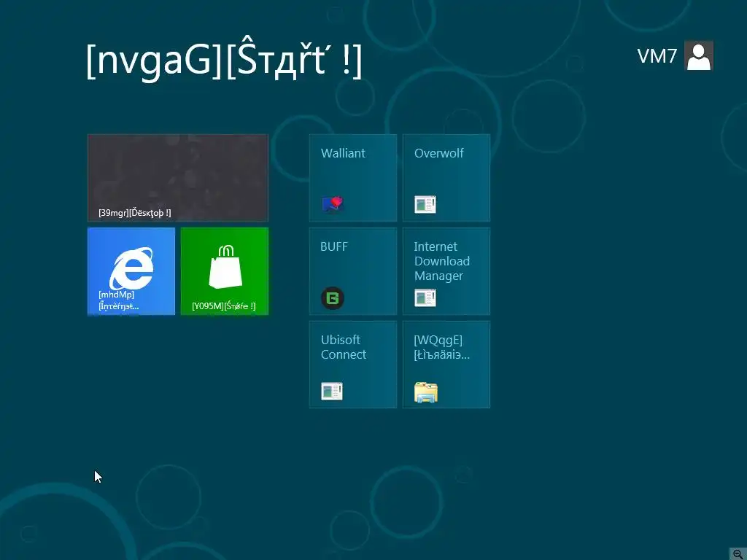The height and width of the screenshot is (560, 747).
Task: Click the VM7 user name
Action: click(x=657, y=56)
